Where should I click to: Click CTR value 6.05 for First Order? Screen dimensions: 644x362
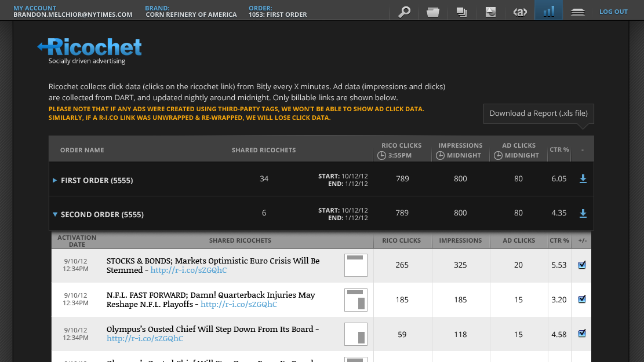559,178
